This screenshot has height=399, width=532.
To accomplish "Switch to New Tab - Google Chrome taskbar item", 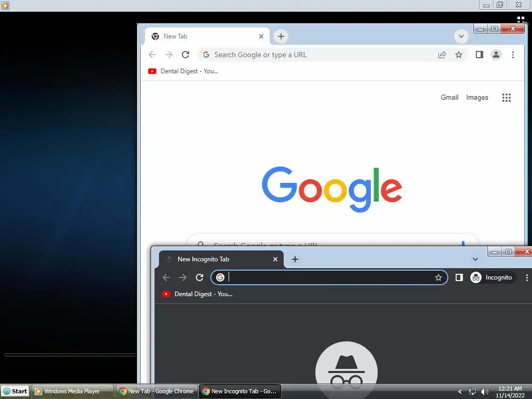I will coord(157,391).
